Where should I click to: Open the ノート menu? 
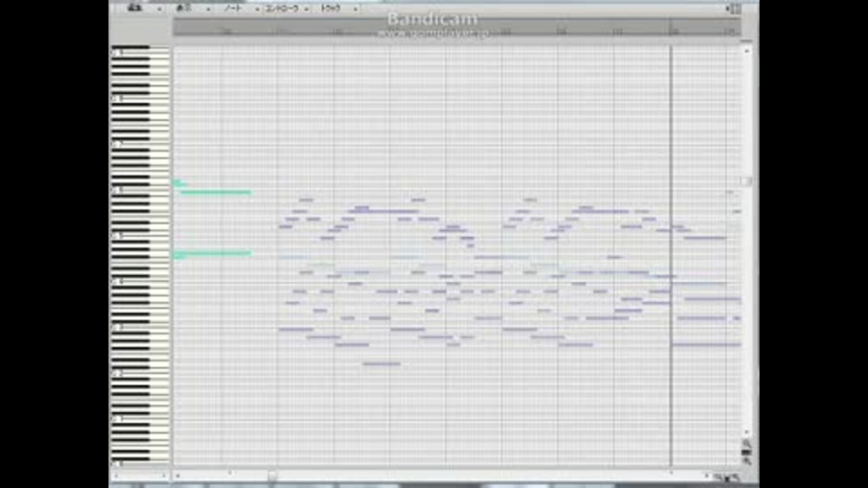[232, 8]
